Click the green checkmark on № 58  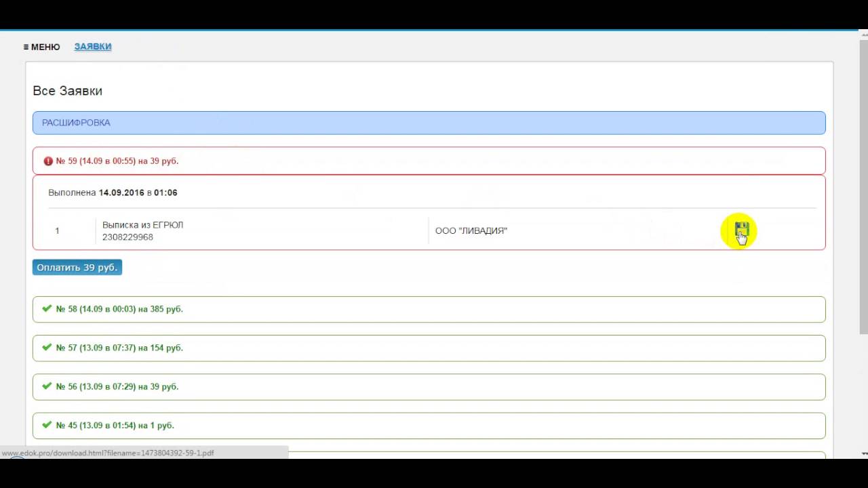click(47, 308)
